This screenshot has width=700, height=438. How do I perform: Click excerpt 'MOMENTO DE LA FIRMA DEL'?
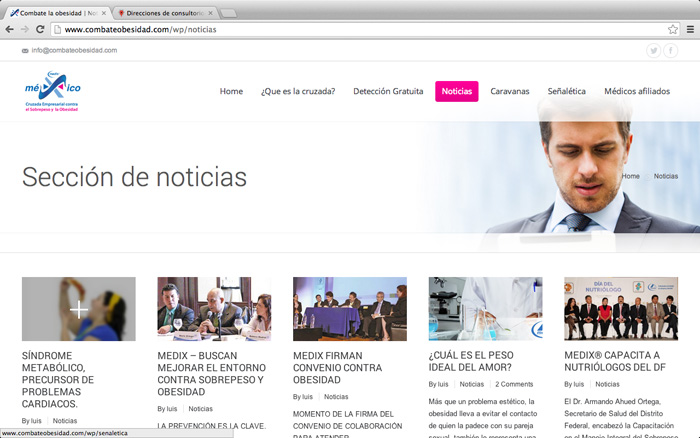348,424
